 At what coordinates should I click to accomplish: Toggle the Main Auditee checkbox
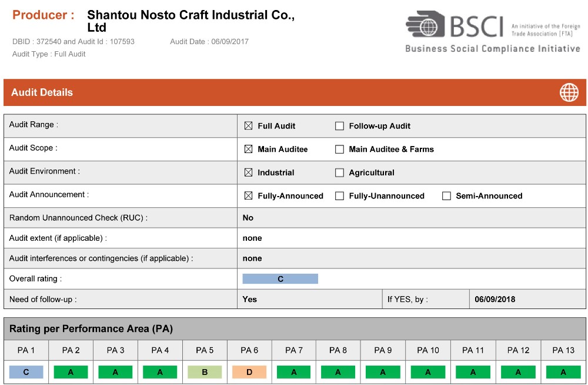tap(248, 149)
